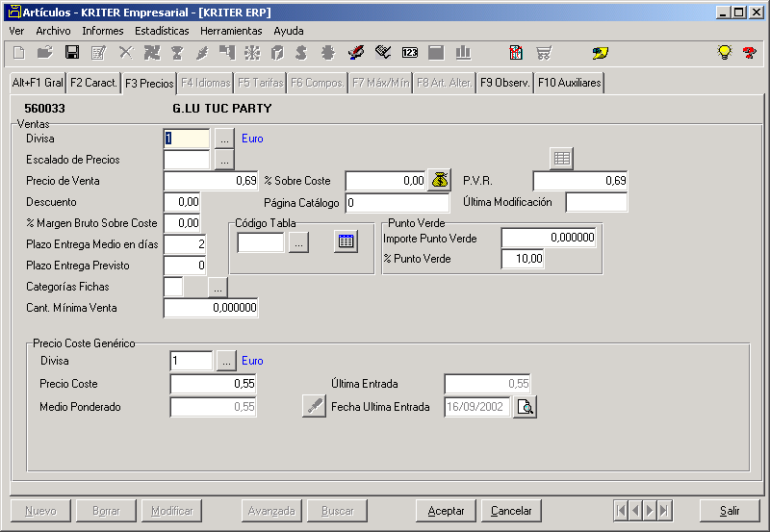Click the calendar table icon in Código Tabla

(346, 242)
